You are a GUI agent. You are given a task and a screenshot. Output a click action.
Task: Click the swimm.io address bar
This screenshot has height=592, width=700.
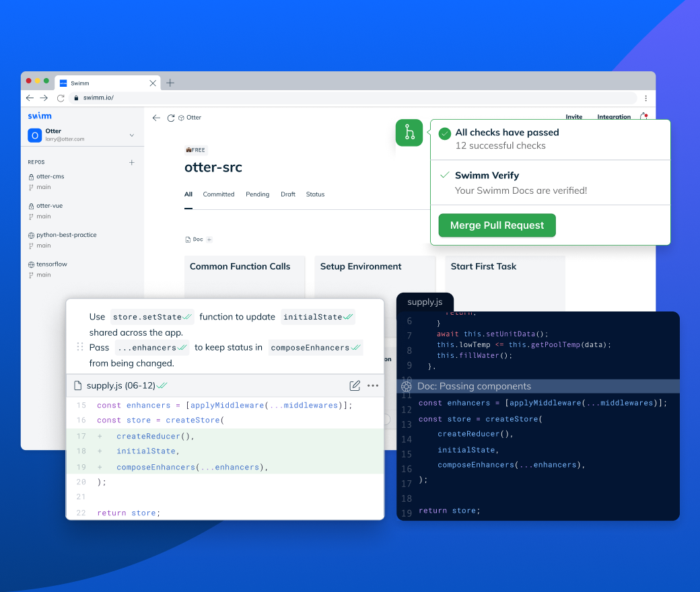point(353,98)
